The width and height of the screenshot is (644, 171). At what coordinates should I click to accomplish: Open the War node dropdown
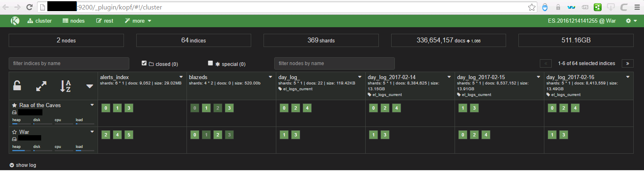[x=92, y=132]
